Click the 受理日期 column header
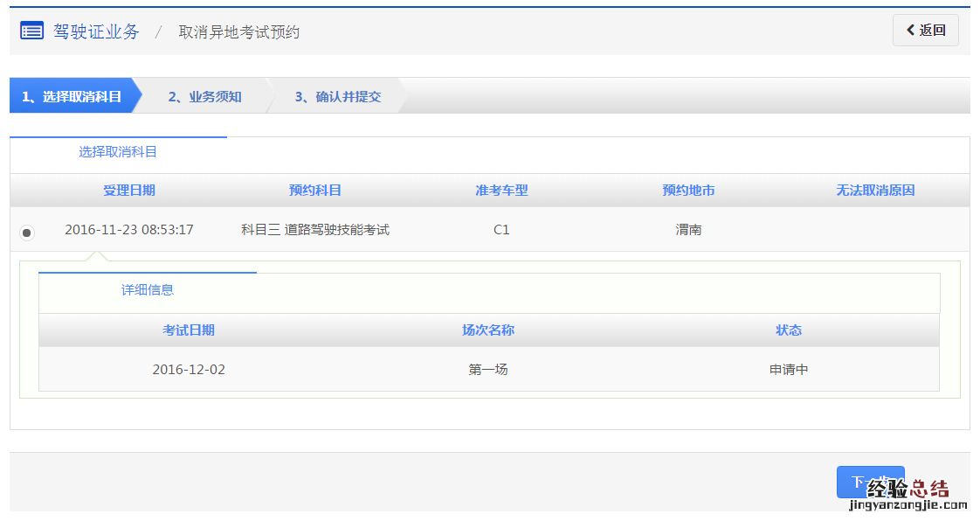The height and width of the screenshot is (521, 980). pyautogui.click(x=129, y=191)
